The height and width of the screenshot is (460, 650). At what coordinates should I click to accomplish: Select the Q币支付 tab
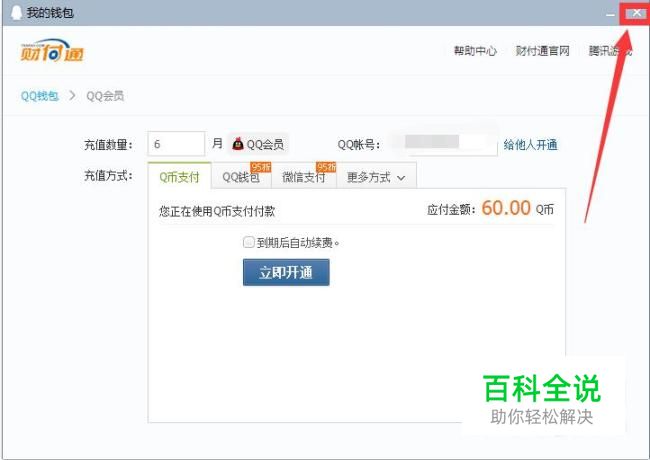(x=179, y=176)
